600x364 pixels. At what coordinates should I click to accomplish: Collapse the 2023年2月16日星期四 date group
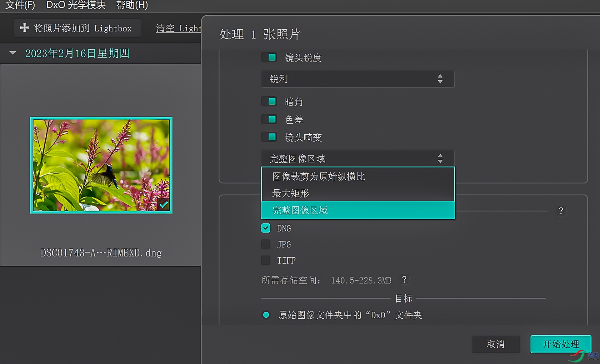click(13, 53)
